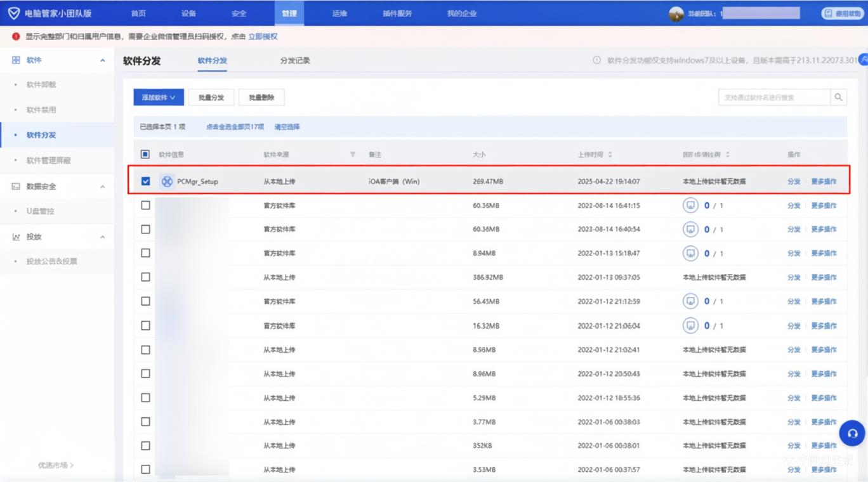Click the info icon beside version notice
The image size is (868, 482).
point(596,61)
